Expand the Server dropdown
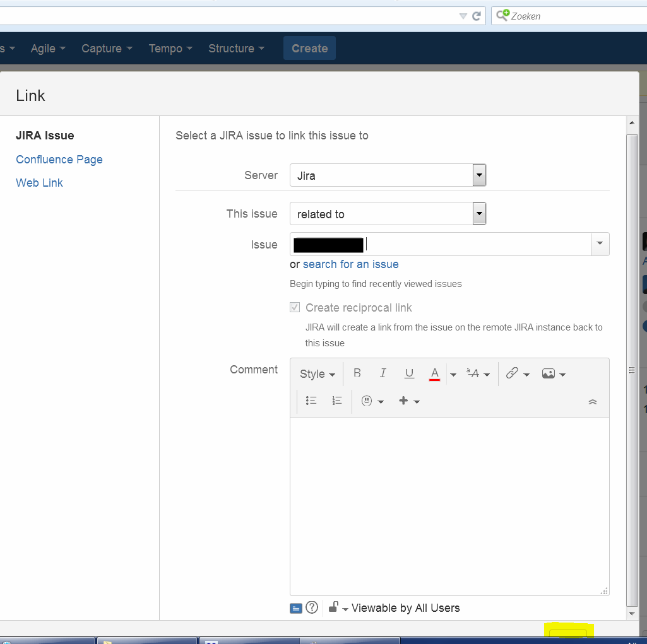 pyautogui.click(x=479, y=175)
